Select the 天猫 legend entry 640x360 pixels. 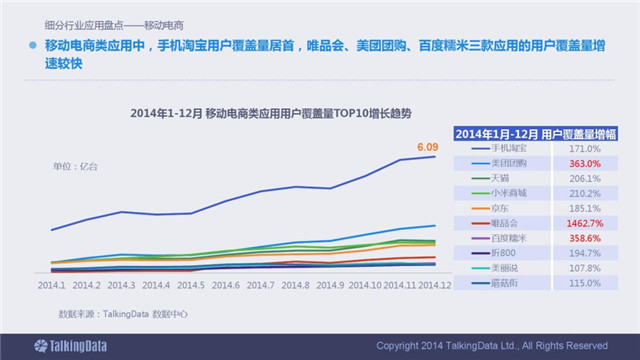490,178
